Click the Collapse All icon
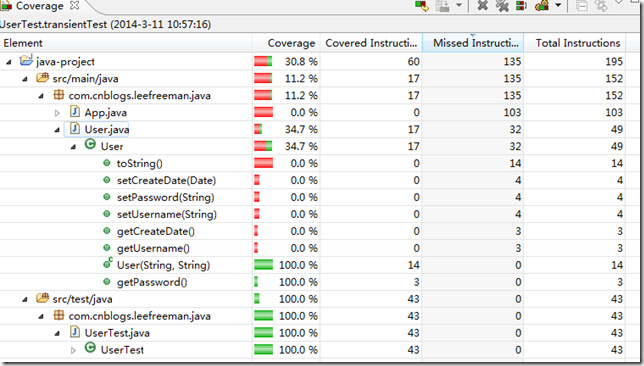 point(581,5)
